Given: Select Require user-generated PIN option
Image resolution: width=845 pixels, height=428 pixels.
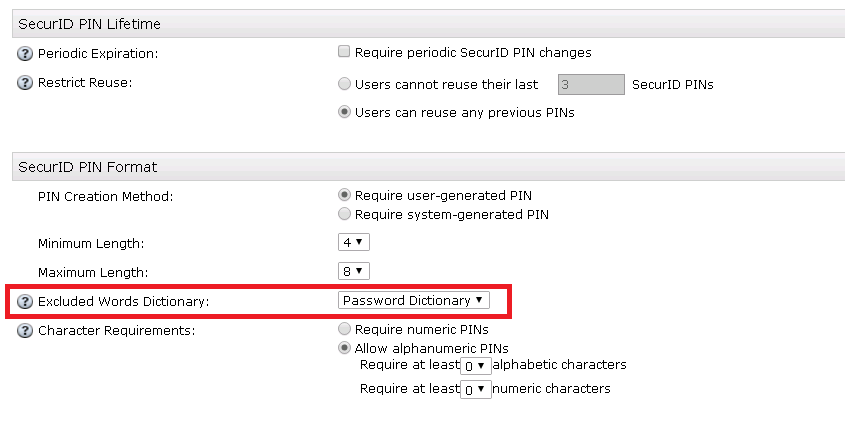Looking at the screenshot, I should (345, 195).
